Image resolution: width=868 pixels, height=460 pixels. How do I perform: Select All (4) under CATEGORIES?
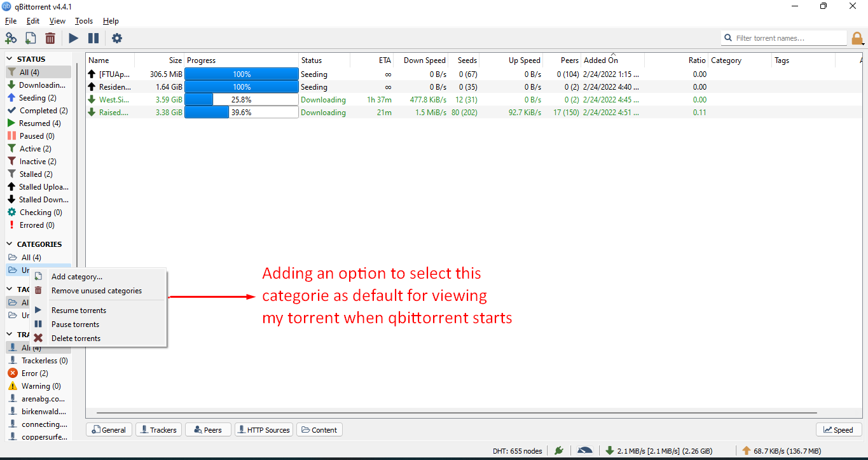click(38, 258)
